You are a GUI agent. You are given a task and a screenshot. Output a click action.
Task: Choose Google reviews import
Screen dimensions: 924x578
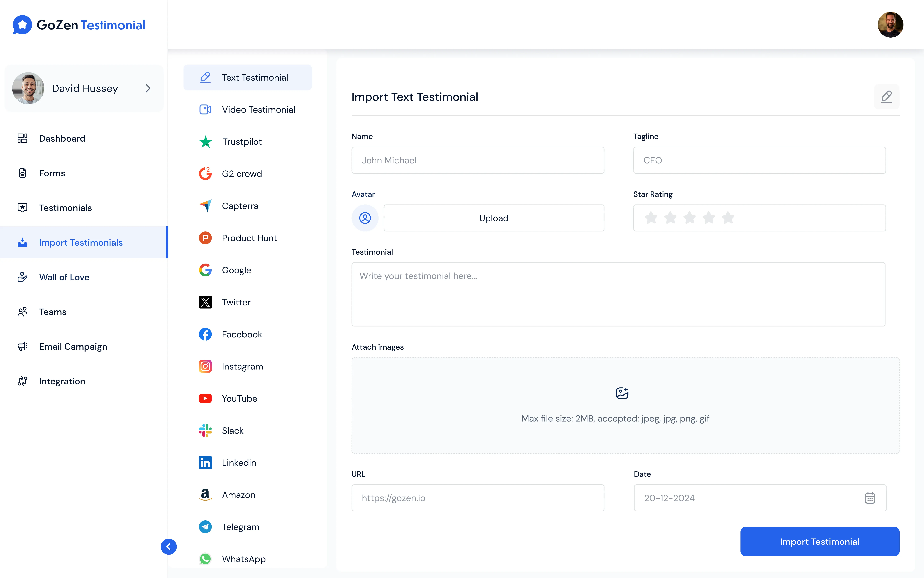point(248,270)
